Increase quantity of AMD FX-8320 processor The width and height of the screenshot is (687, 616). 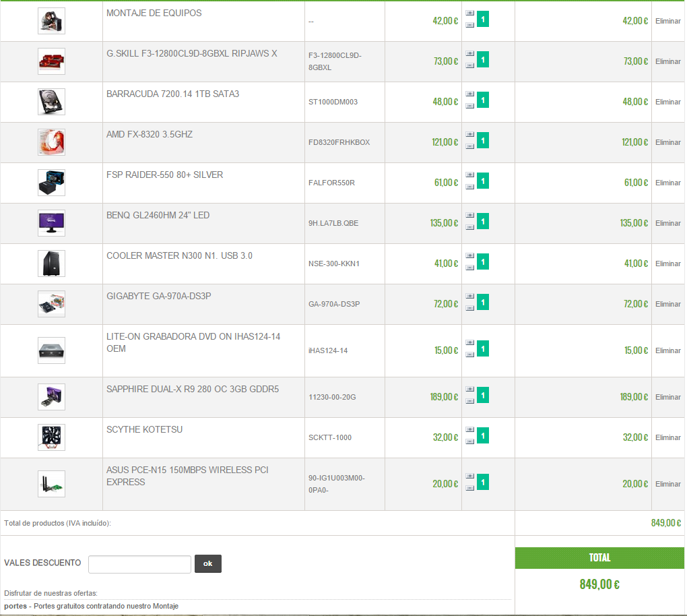(469, 134)
